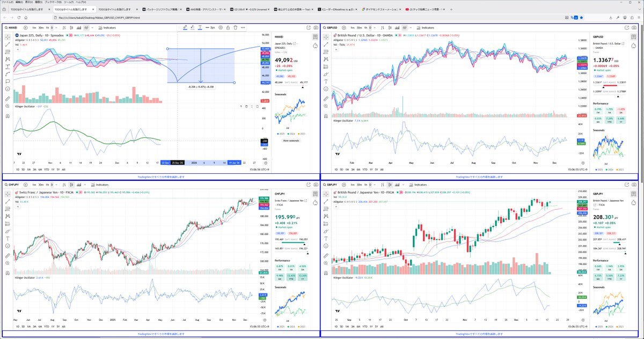This screenshot has width=644, height=339.
Task: Select the trend line tool in GBPUSD chart
Action: pos(326,45)
